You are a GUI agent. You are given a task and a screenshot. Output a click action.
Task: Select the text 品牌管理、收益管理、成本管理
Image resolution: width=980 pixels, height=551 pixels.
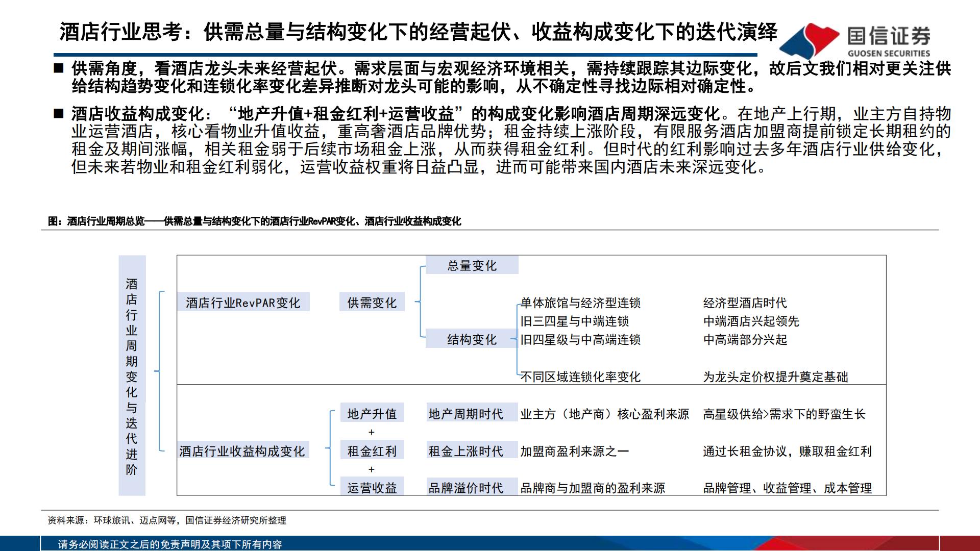(787, 488)
